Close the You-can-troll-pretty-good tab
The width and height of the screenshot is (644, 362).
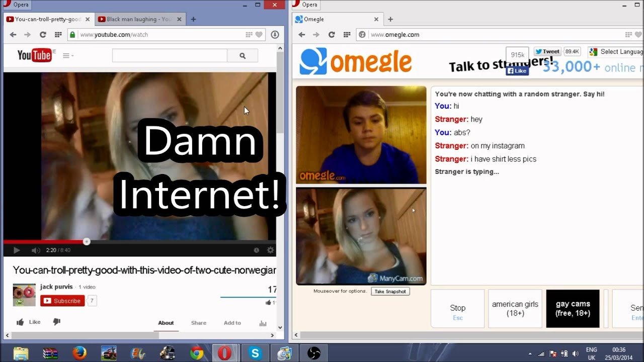(x=88, y=19)
